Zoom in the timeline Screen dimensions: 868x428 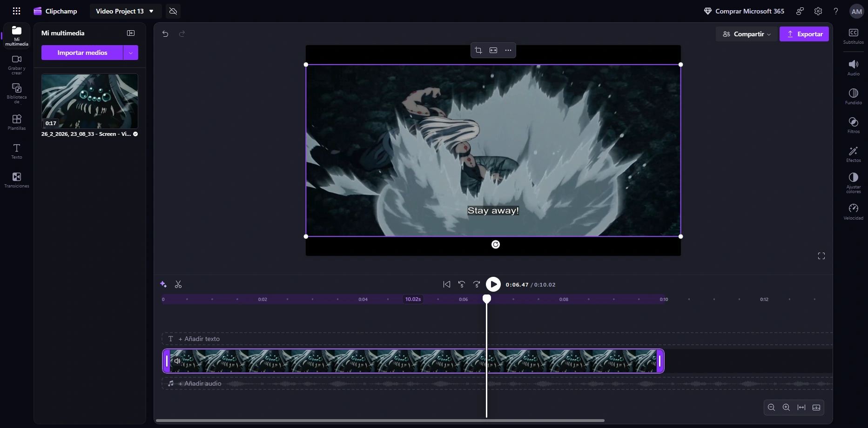pos(786,408)
